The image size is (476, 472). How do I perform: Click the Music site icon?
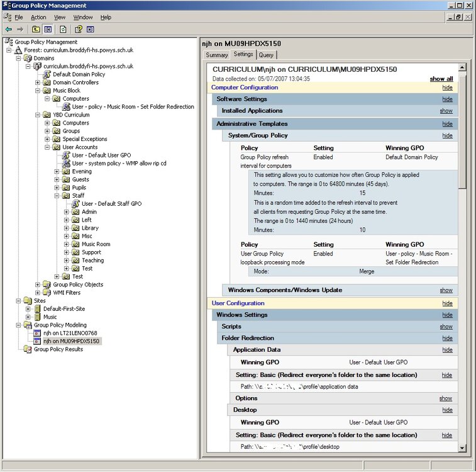click(37, 317)
